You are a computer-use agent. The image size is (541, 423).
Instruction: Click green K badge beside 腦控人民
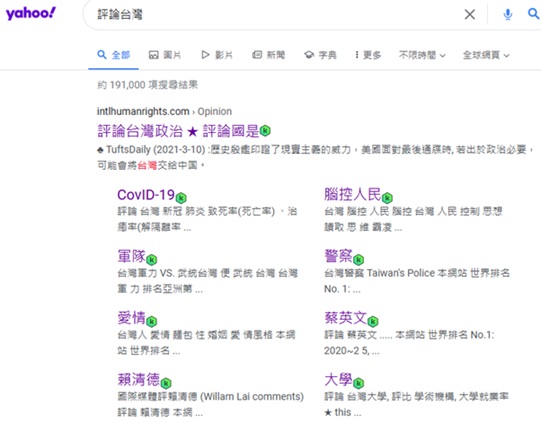(387, 198)
